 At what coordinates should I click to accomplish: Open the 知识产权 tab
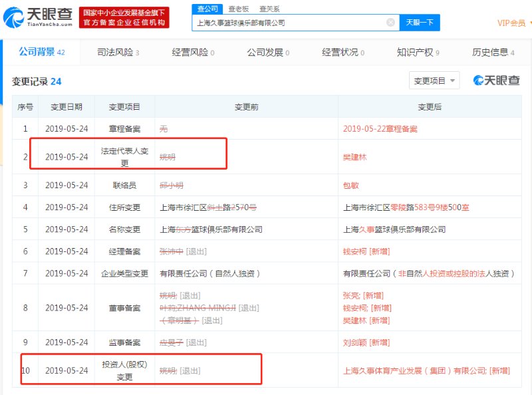(x=418, y=53)
